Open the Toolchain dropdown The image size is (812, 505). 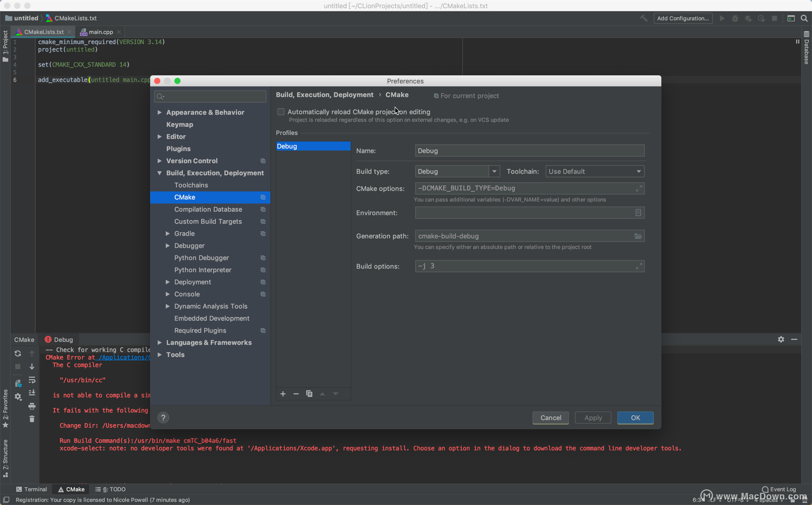[x=595, y=171]
